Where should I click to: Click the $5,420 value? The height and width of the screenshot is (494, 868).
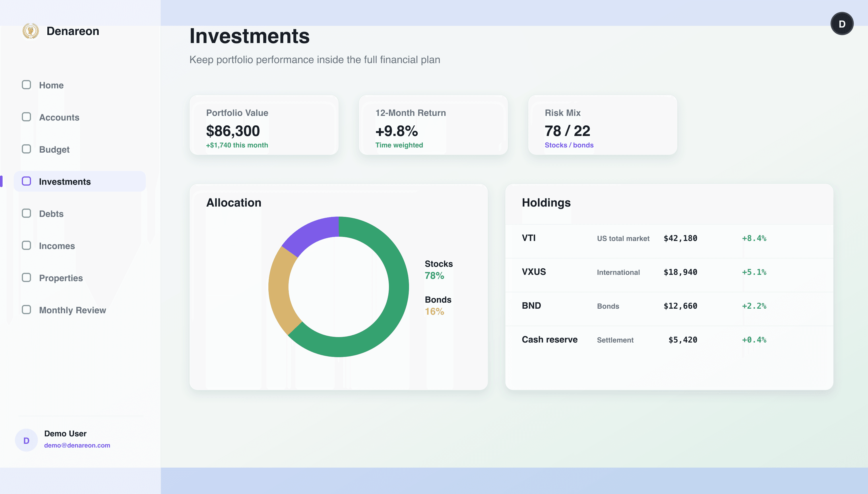click(x=683, y=340)
